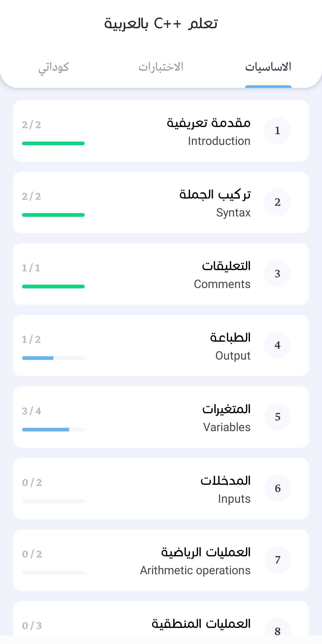This screenshot has width=322, height=644.
Task: Click the Output lesson progress bar
Action: [53, 358]
